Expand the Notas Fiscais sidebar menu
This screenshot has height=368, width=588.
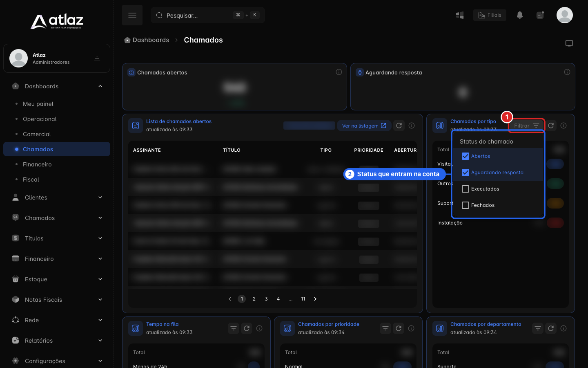point(57,300)
